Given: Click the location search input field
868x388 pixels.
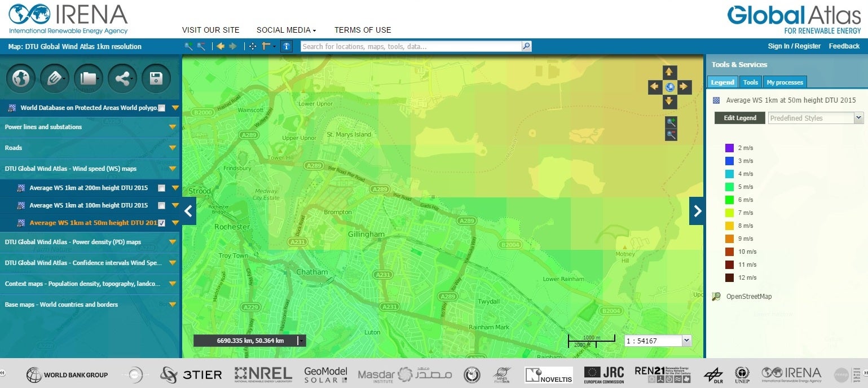Looking at the screenshot, I should click(411, 46).
